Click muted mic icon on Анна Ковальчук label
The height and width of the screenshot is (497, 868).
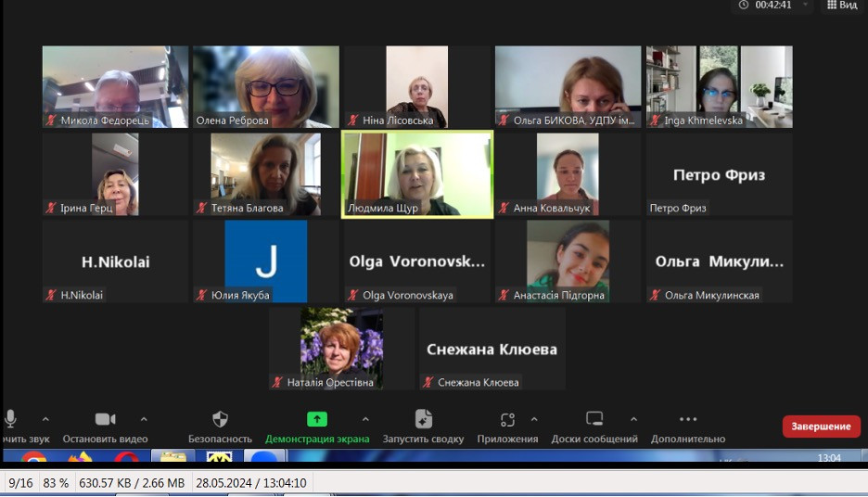tap(504, 208)
